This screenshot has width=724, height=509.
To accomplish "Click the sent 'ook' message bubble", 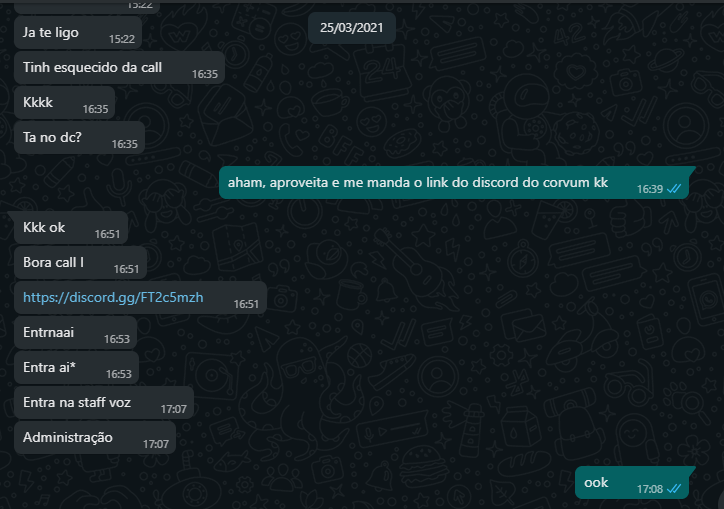I will click(x=635, y=483).
